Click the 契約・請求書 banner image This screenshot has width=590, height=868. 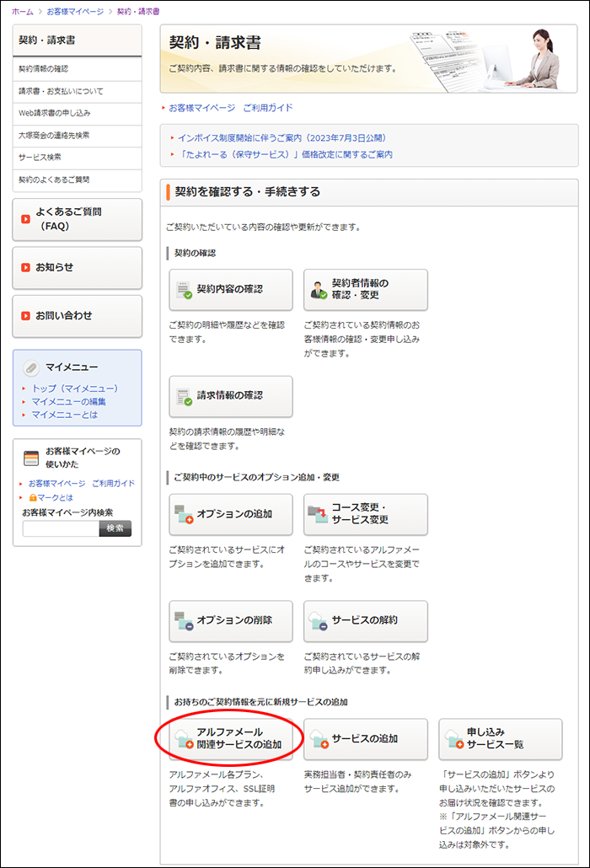tap(368, 58)
